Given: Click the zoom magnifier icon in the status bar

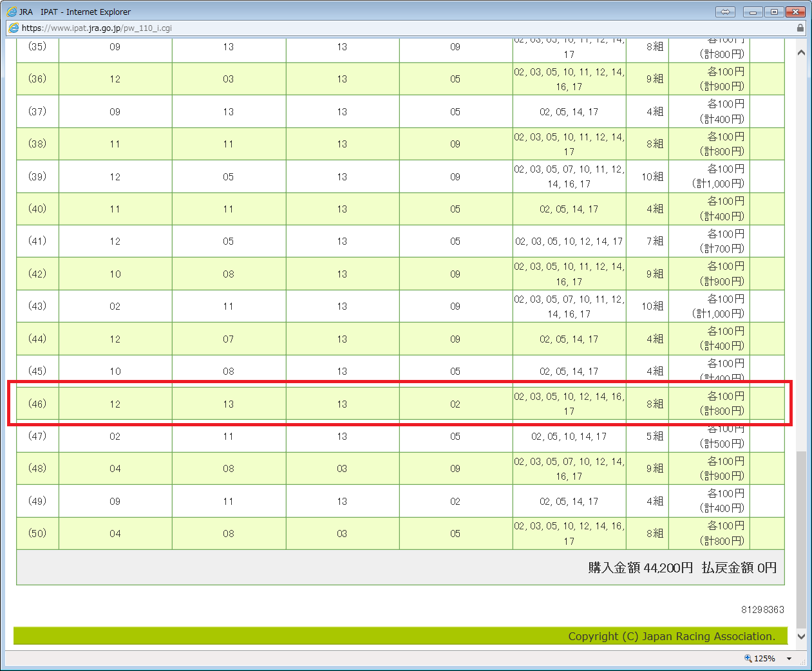Looking at the screenshot, I should click(748, 658).
